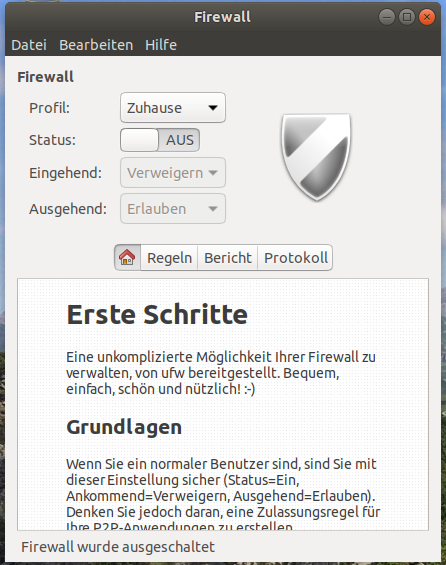Close the Firewall window
The height and width of the screenshot is (565, 446).
pyautogui.click(x=427, y=17)
